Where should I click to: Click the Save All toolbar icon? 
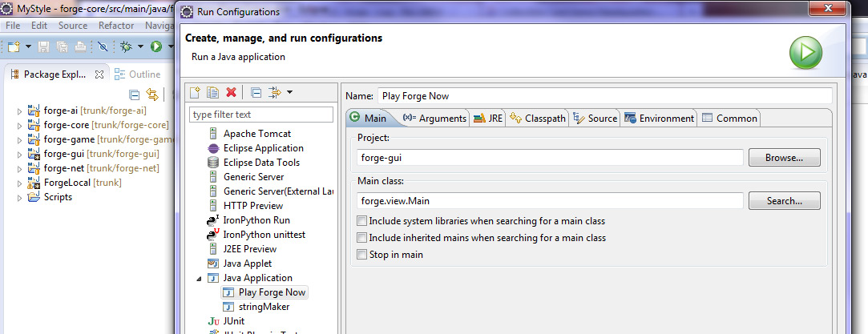(x=62, y=47)
